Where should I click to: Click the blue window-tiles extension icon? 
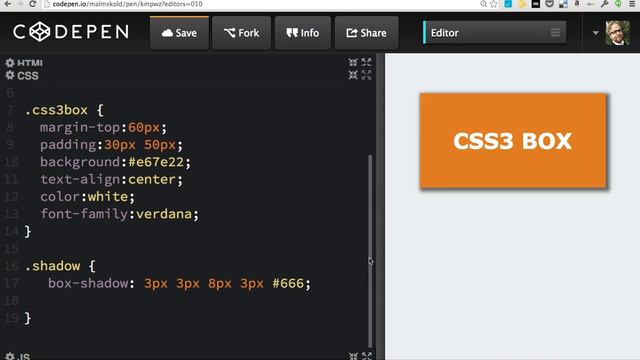click(563, 4)
